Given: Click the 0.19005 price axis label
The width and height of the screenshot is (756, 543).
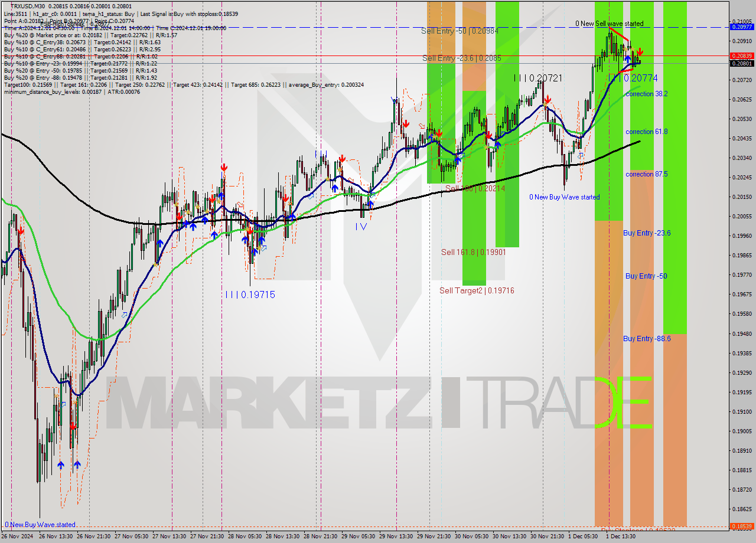Looking at the screenshot, I should [742, 431].
